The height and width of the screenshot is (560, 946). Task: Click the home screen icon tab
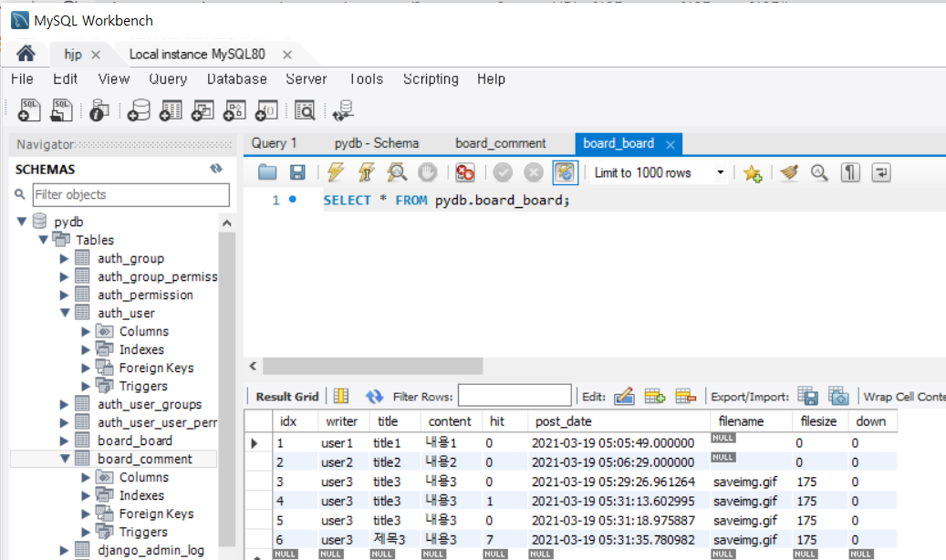(x=26, y=54)
